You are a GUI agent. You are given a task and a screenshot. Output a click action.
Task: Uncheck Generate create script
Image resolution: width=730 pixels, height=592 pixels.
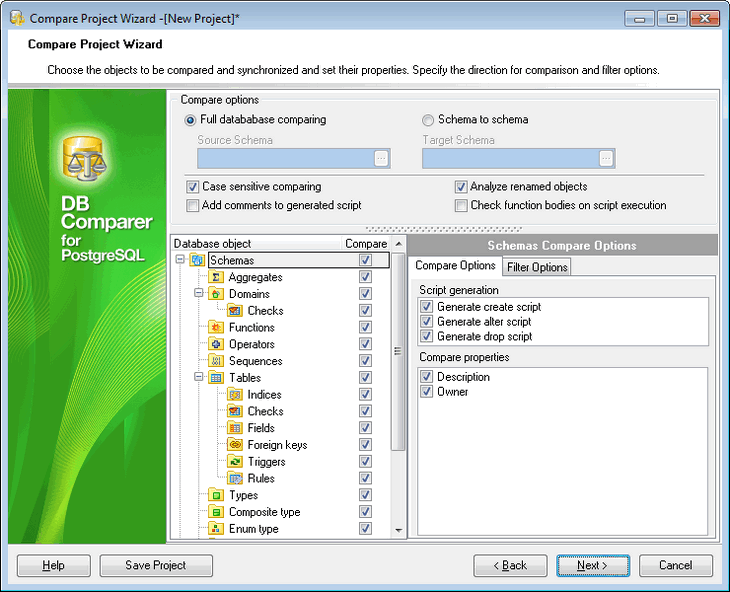click(x=426, y=307)
